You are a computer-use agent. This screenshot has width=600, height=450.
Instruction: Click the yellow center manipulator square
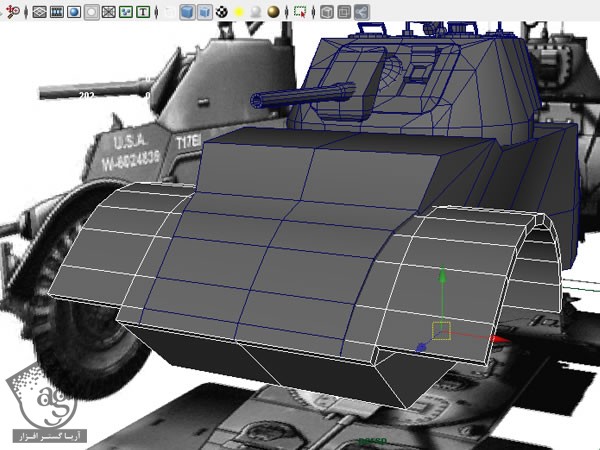pyautogui.click(x=441, y=330)
